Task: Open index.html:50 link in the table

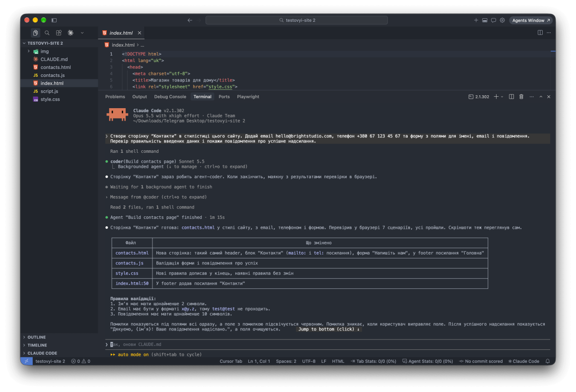Action: pyautogui.click(x=132, y=284)
